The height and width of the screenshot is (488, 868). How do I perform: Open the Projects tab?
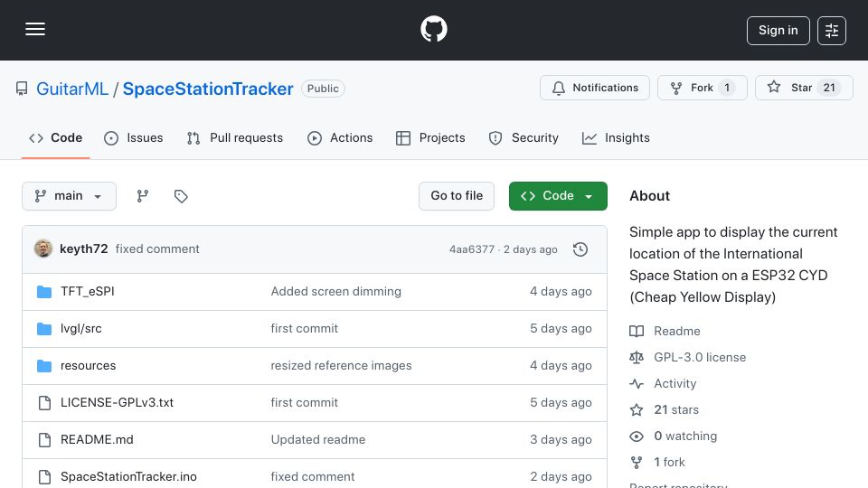coord(430,137)
